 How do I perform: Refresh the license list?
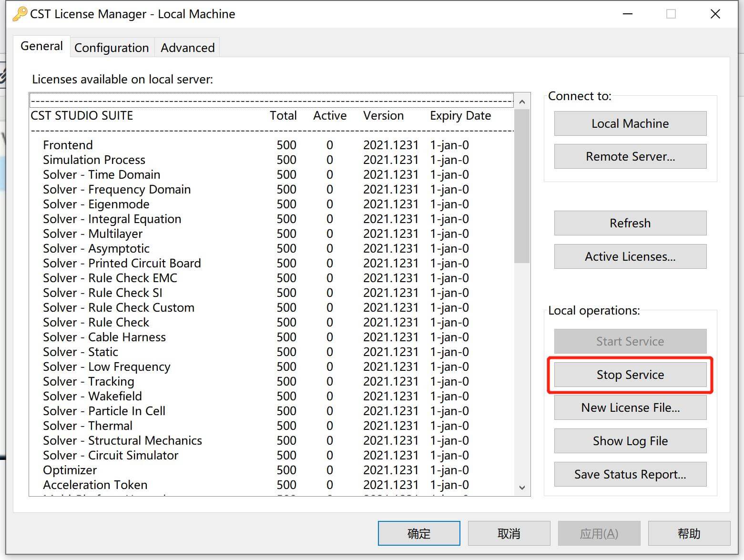(x=630, y=223)
